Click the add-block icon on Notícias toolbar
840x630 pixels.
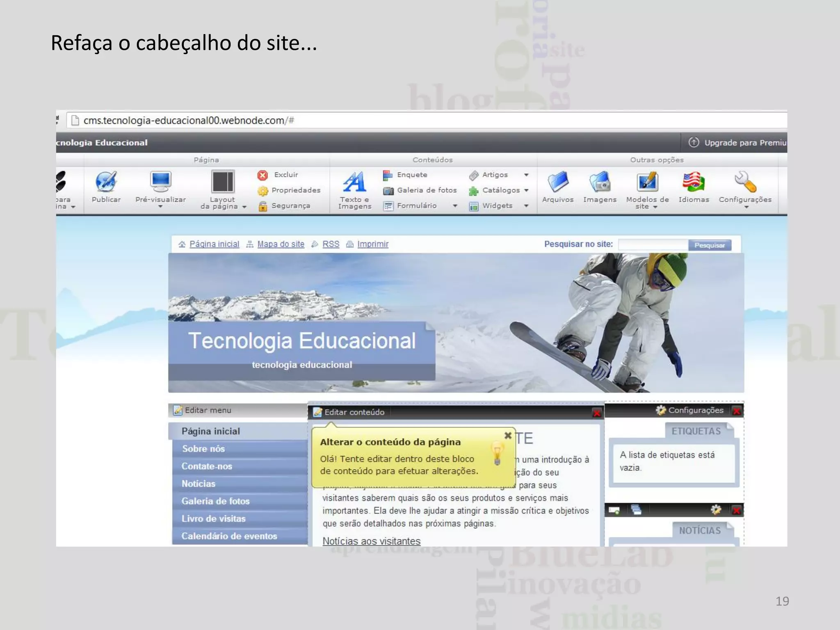[x=614, y=510]
